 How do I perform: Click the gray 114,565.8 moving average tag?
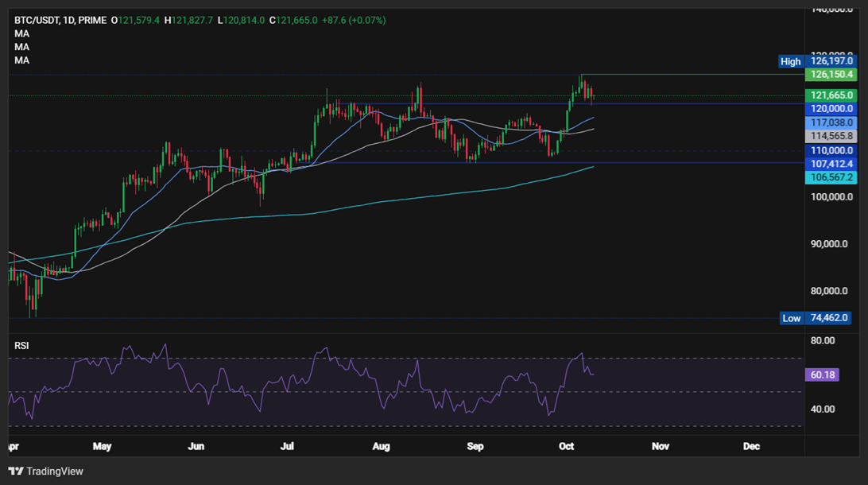[830, 136]
